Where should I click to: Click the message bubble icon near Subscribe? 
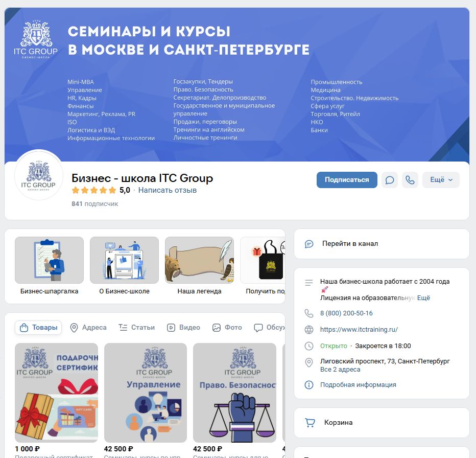[x=390, y=180]
